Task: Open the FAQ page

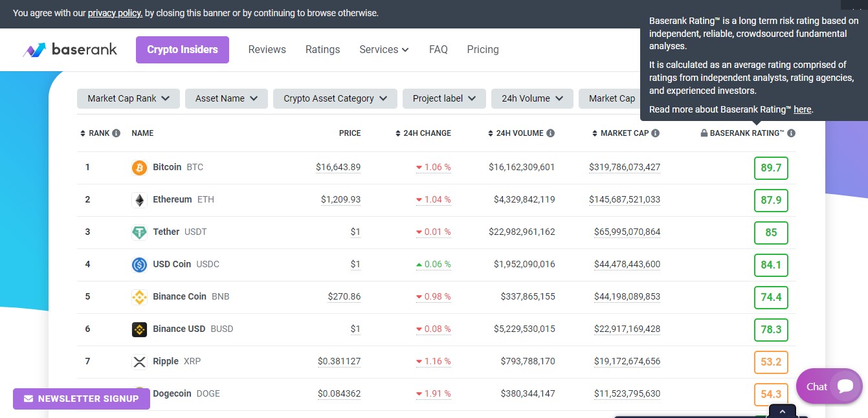Action: click(438, 50)
